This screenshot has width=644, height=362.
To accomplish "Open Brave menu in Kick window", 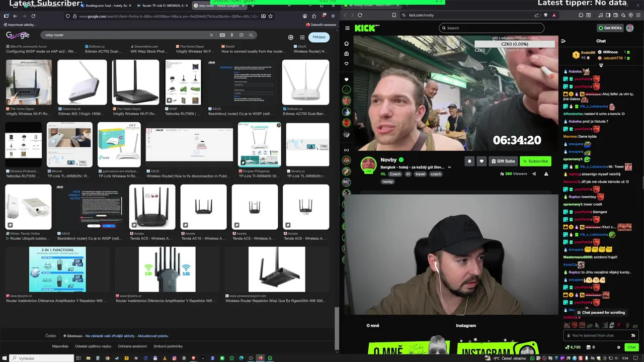I will tap(637, 15).
